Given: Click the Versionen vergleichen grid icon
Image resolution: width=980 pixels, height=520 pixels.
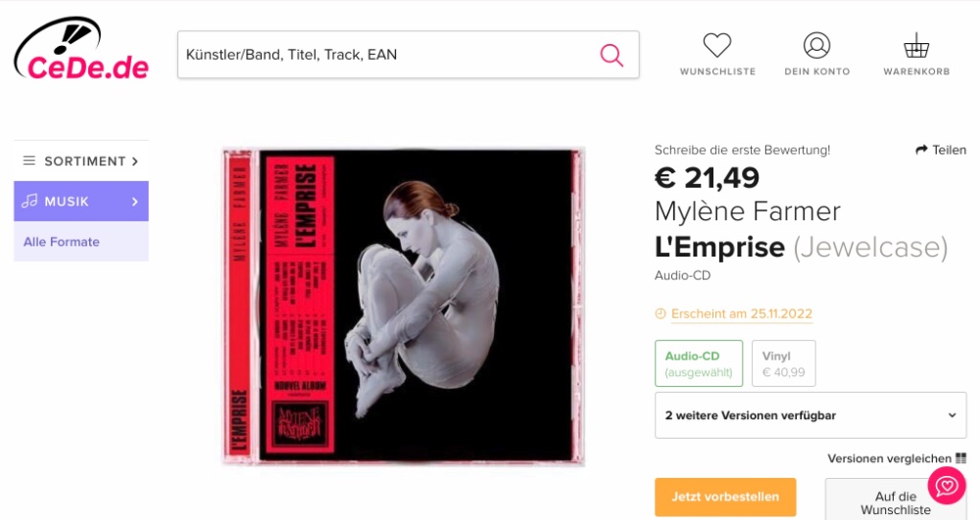Looking at the screenshot, I should click(960, 459).
